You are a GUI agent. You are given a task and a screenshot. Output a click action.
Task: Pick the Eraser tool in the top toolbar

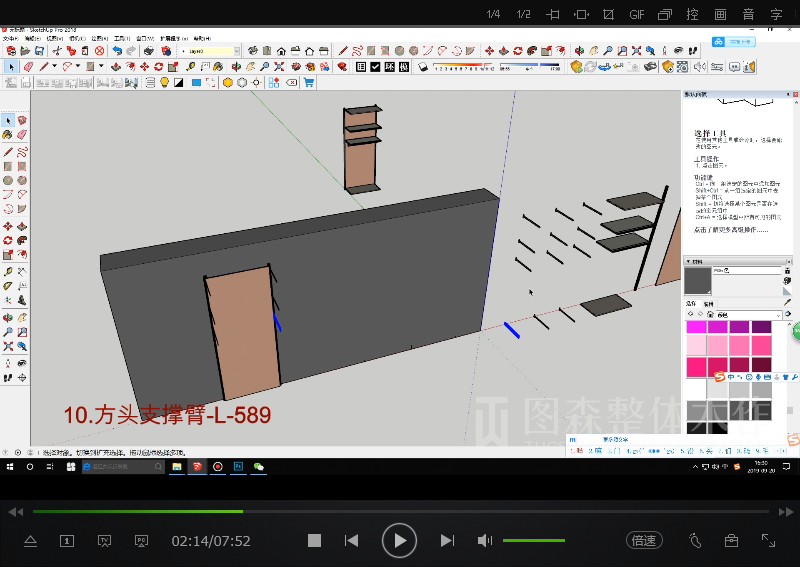pos(27,66)
